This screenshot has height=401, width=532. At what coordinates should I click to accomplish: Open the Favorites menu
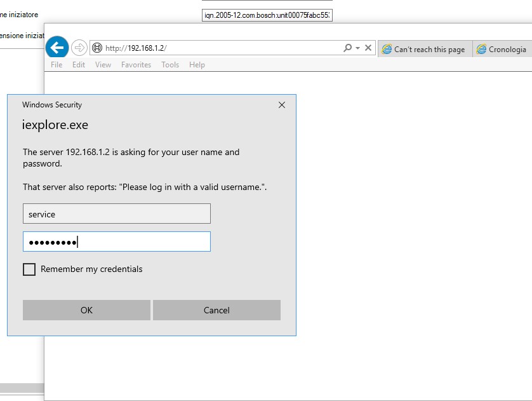[x=136, y=65]
